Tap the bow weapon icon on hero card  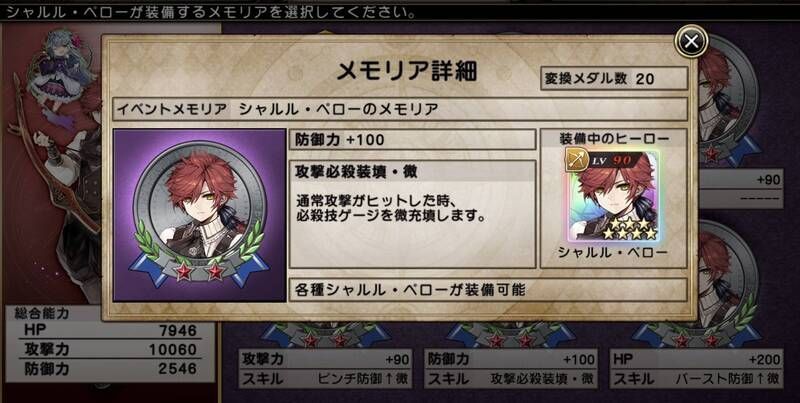click(577, 160)
